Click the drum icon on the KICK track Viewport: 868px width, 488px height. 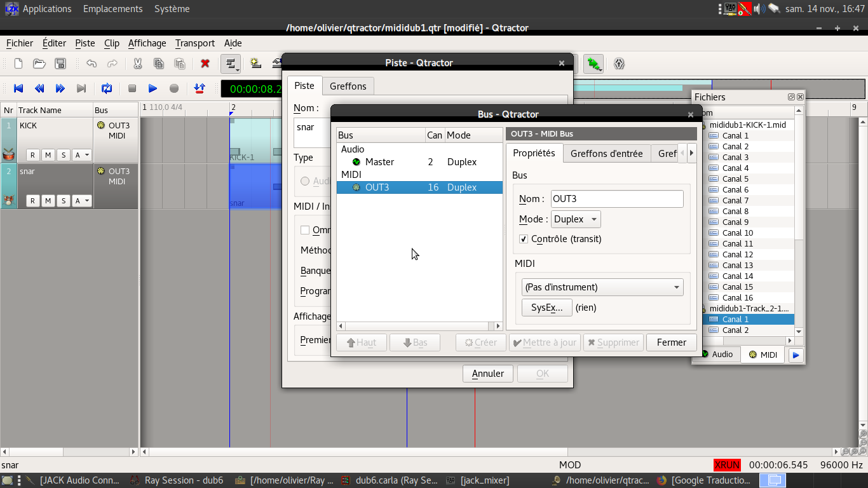(8, 154)
